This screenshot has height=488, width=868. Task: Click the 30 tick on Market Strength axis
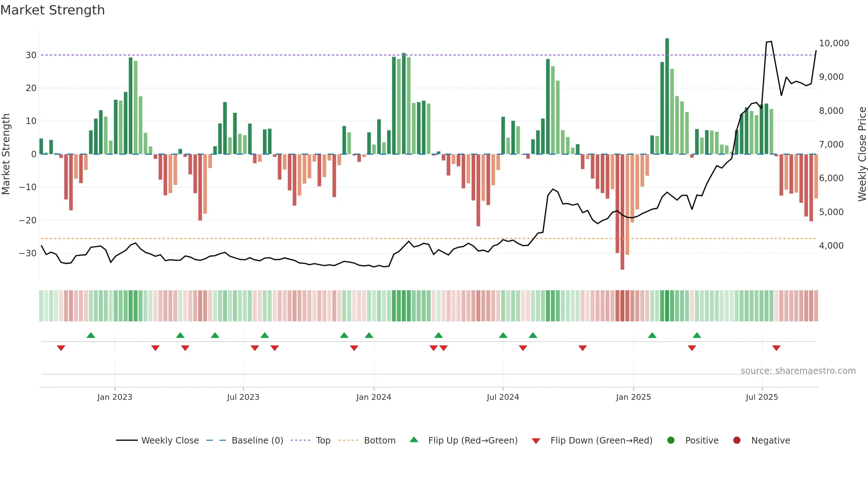(x=31, y=55)
